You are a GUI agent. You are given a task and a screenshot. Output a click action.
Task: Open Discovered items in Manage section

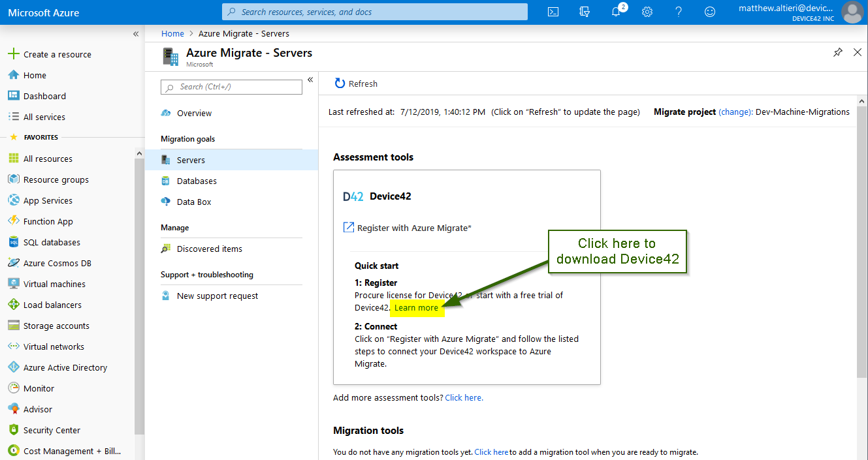209,249
